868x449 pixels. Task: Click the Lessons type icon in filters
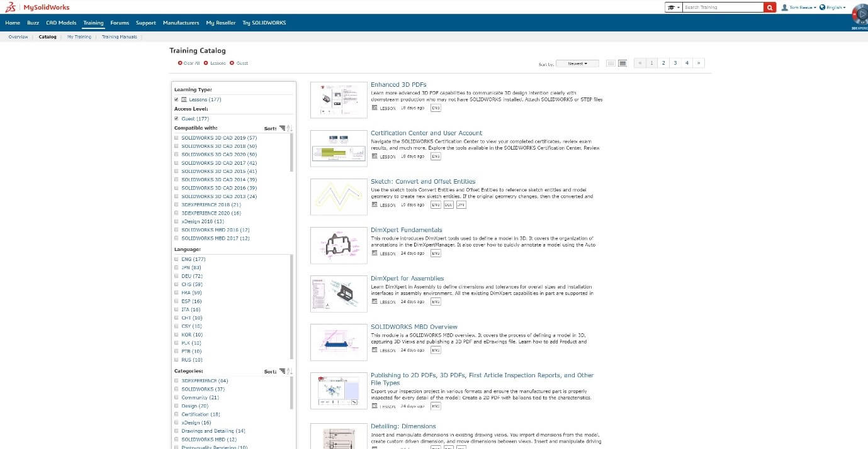(x=184, y=99)
